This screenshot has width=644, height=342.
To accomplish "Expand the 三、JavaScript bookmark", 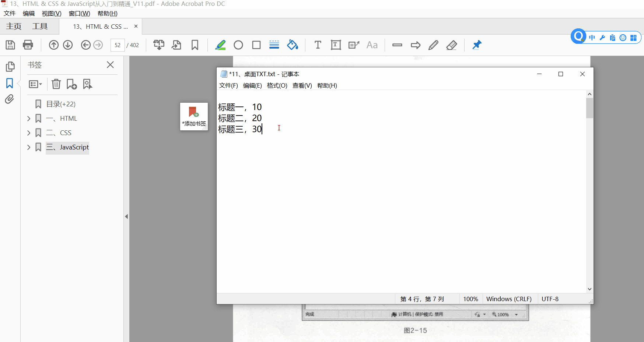I will (x=29, y=147).
